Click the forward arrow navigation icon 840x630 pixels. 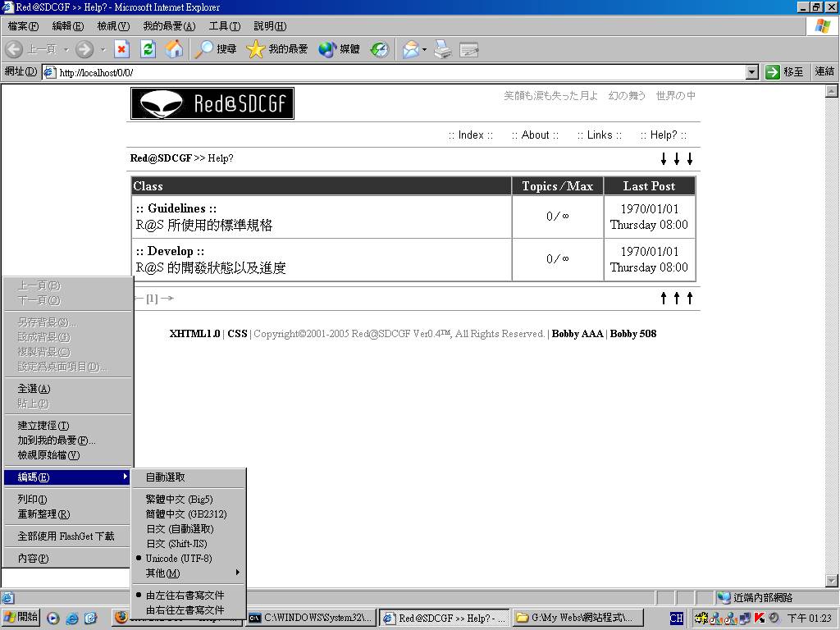pyautogui.click(x=84, y=49)
